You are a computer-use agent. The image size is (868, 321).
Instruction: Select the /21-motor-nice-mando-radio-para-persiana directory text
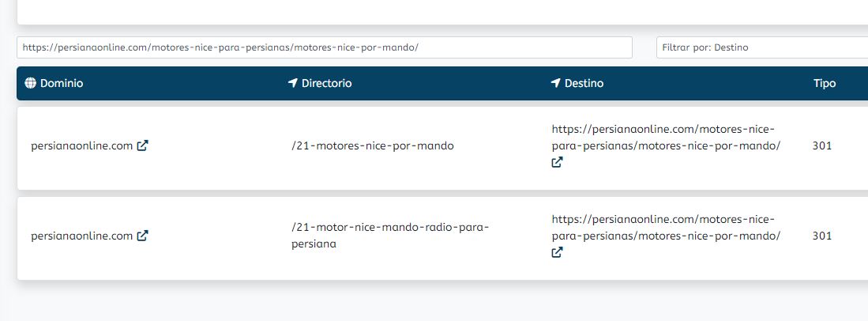coord(390,236)
